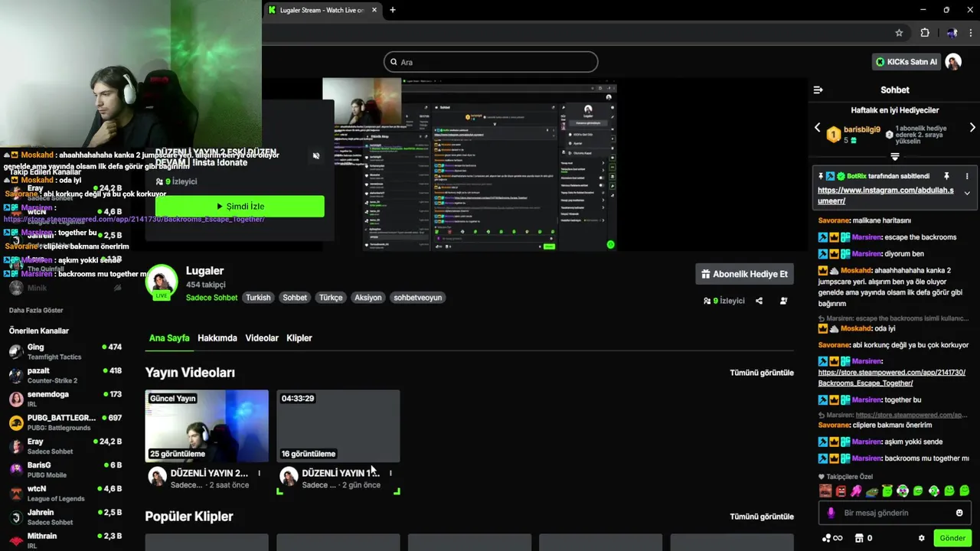Open Sadece Sohbet category link
Screen dimensions: 980x551
click(x=211, y=298)
